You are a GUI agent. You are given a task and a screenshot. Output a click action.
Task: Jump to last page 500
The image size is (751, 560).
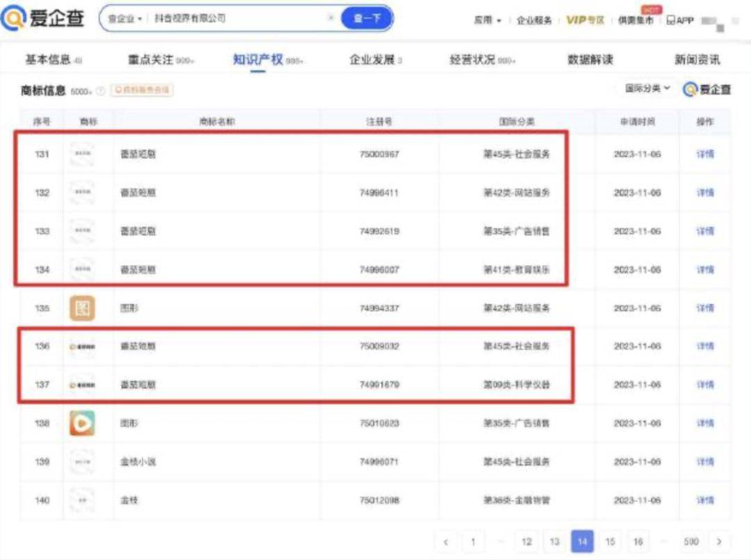(x=691, y=542)
